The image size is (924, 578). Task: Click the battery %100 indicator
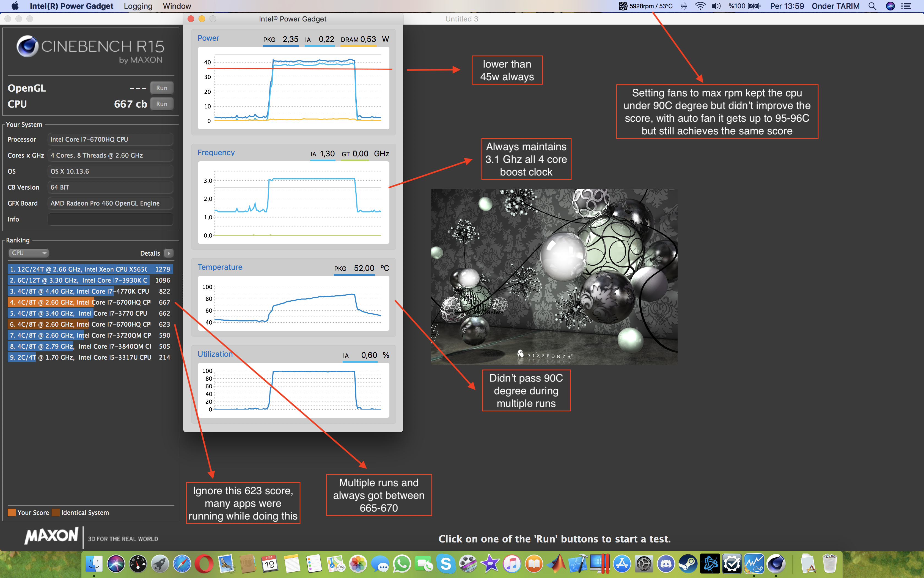click(744, 6)
